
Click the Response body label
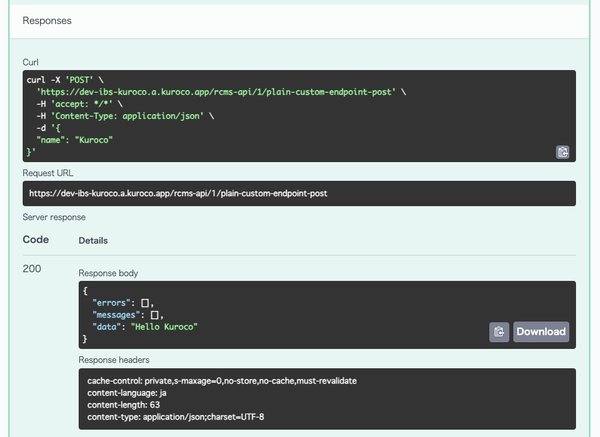pos(108,273)
